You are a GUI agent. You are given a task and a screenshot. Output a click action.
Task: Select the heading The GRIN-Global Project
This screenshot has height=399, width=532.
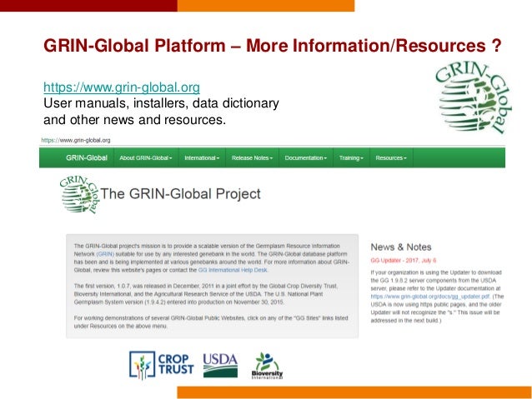[180, 194]
